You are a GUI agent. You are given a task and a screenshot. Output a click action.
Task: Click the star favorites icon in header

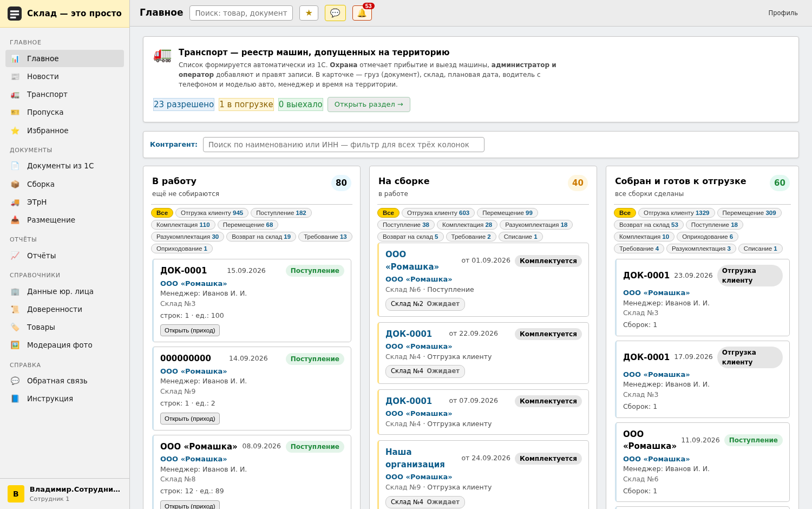pos(309,13)
